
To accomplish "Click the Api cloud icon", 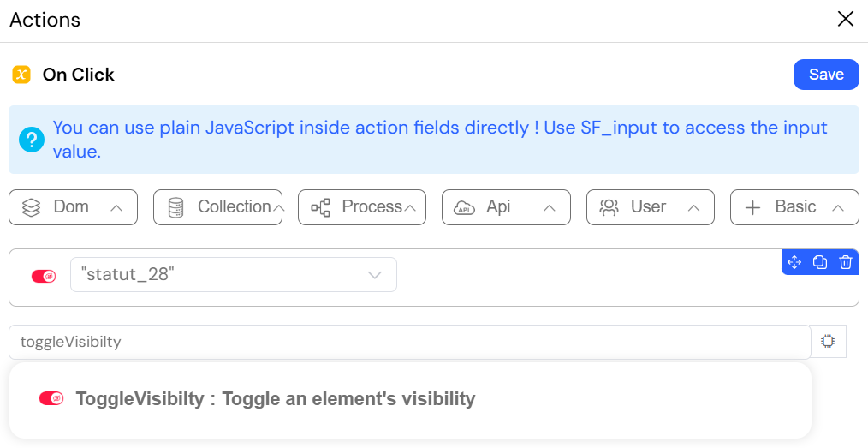I will (465, 207).
